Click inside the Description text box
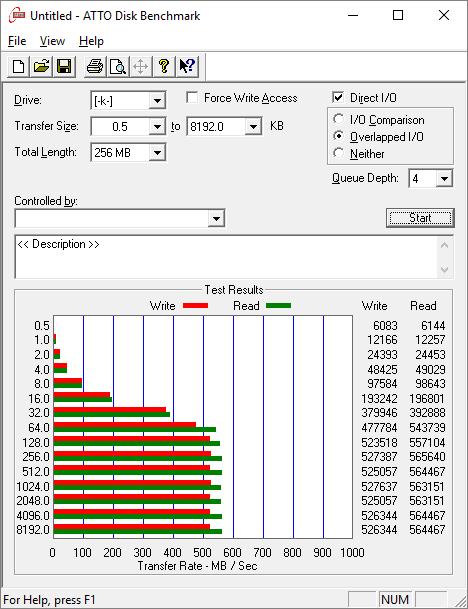This screenshot has width=468, height=609. tap(226, 257)
